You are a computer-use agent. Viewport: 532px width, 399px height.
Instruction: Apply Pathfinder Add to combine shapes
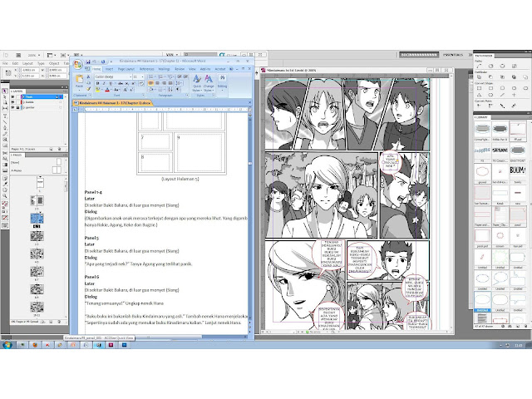pos(479,77)
